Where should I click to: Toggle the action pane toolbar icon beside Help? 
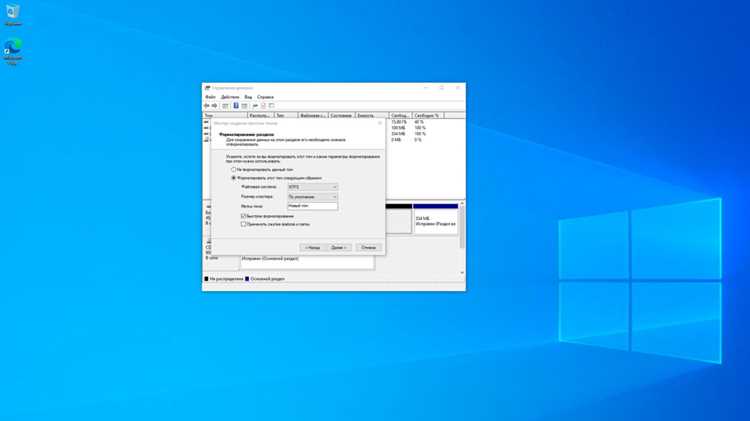pos(244,106)
